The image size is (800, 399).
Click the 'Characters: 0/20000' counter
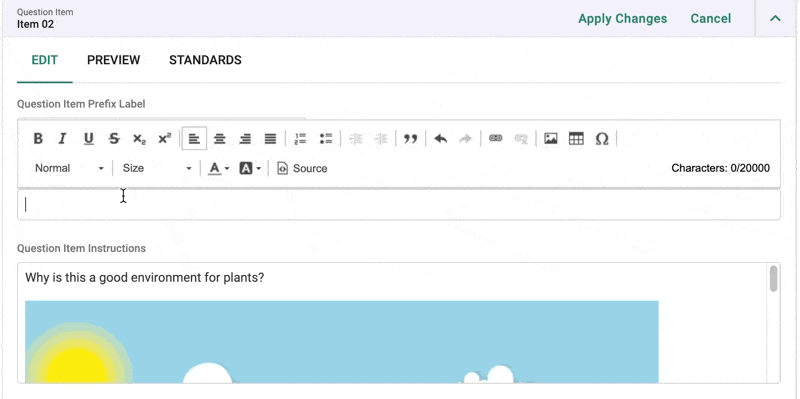click(720, 168)
